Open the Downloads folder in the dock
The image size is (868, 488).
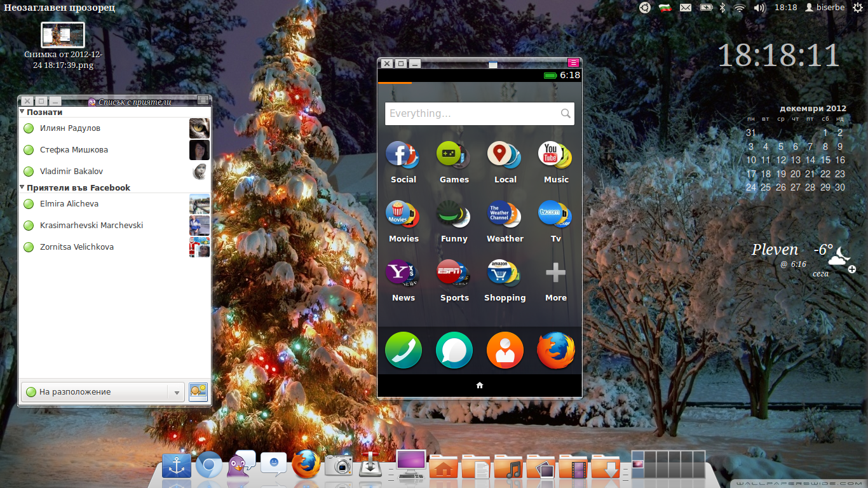tap(606, 466)
